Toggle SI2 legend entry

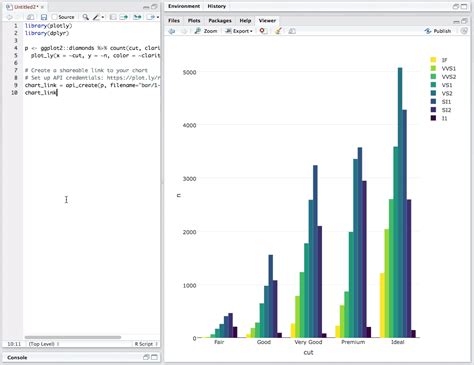coord(441,110)
